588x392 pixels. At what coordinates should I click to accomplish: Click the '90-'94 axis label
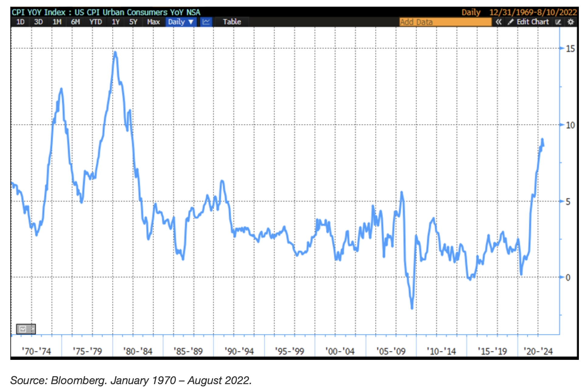pyautogui.click(x=239, y=351)
